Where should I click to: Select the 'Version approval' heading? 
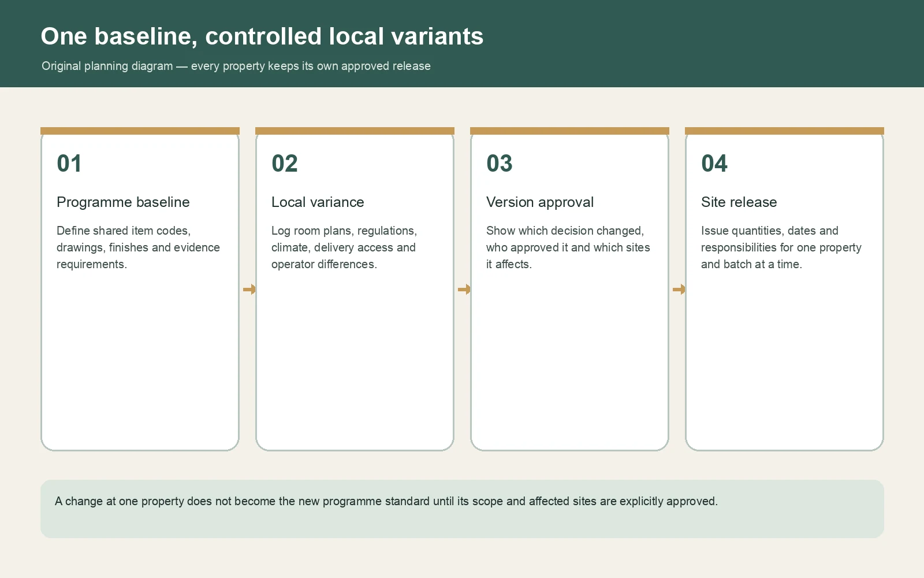click(x=540, y=202)
